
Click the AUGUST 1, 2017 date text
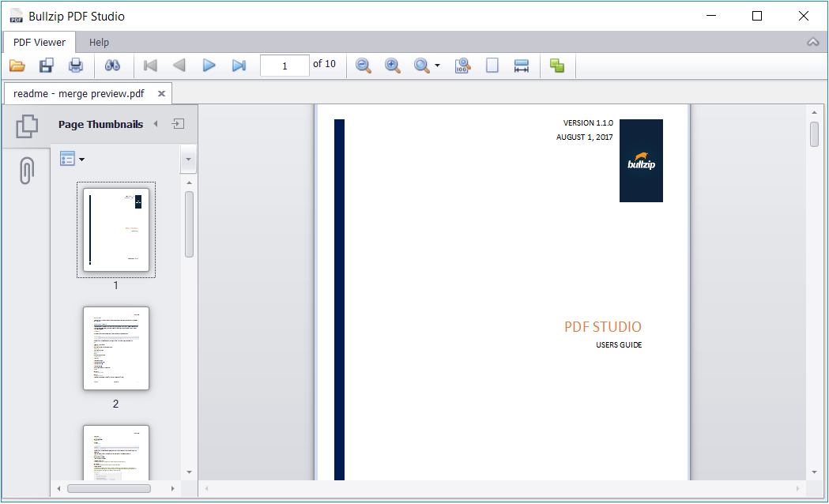(x=584, y=137)
